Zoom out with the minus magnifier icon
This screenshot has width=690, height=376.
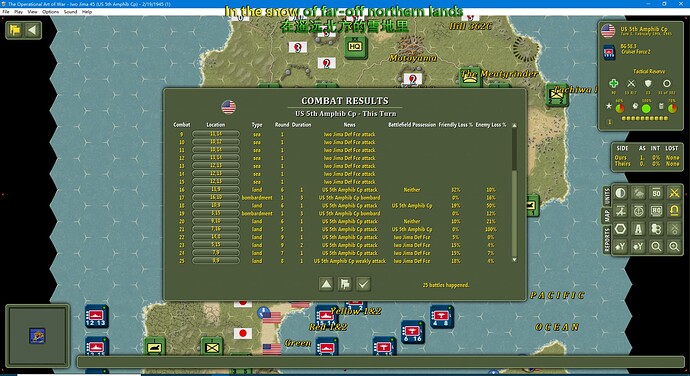click(x=656, y=247)
